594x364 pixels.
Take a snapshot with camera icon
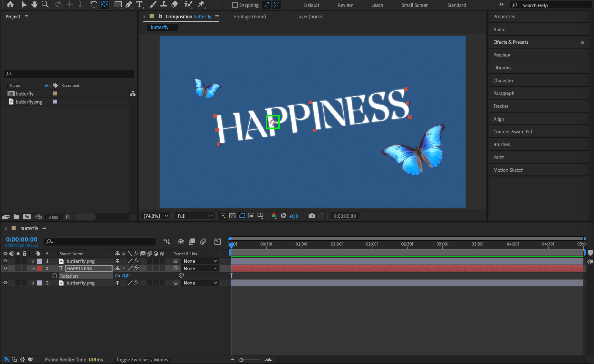pyautogui.click(x=311, y=216)
